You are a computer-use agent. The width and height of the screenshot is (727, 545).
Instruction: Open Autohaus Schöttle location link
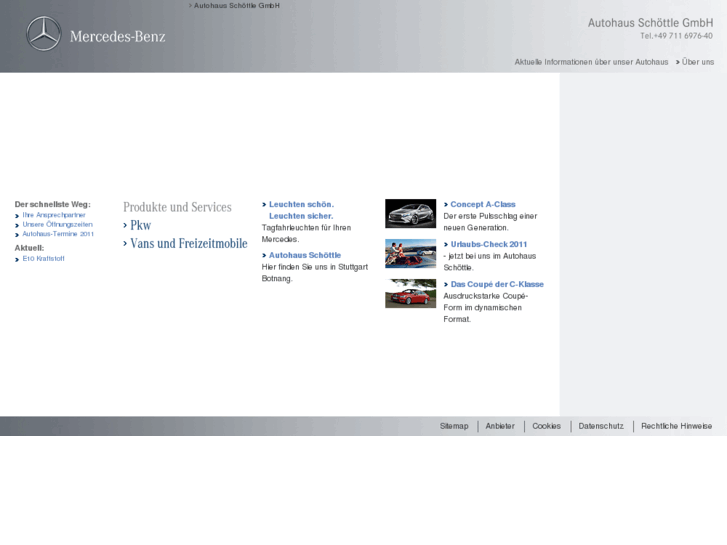click(305, 255)
